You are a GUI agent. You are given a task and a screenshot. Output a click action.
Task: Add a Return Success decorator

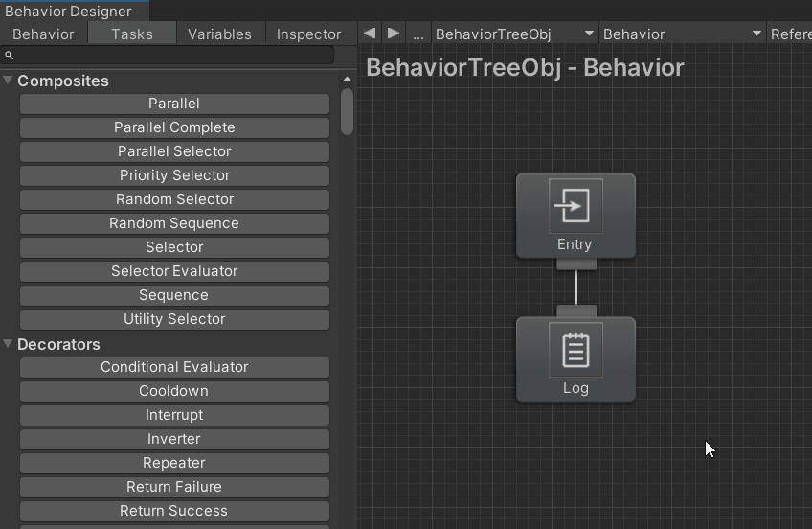coord(174,511)
